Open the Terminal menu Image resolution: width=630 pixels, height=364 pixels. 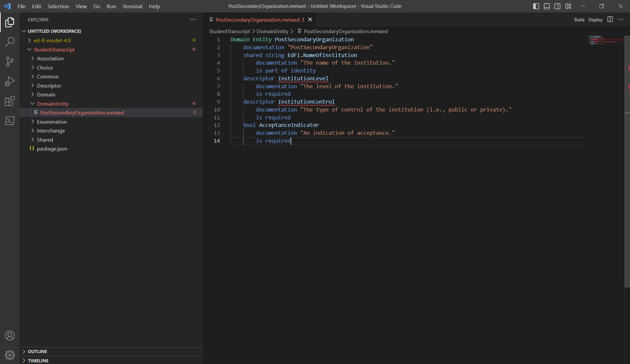pos(132,6)
